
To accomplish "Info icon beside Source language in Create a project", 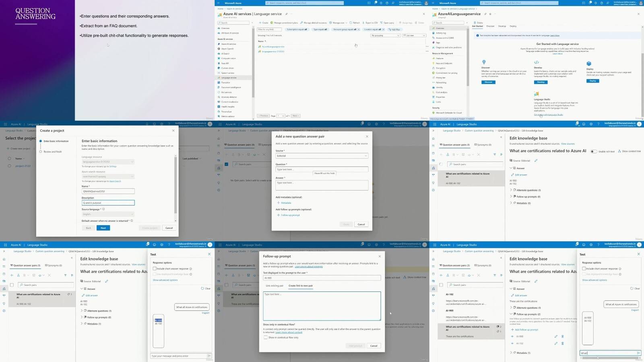I will pyautogui.click(x=103, y=209).
